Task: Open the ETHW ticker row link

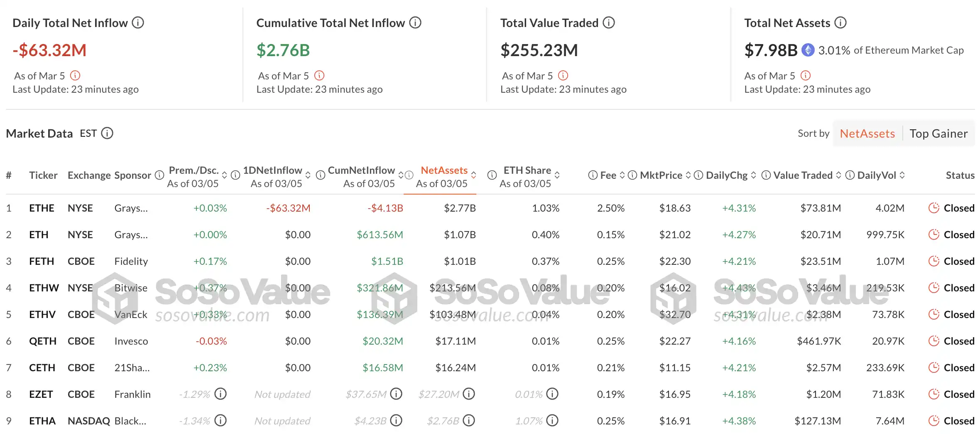Action: tap(44, 288)
